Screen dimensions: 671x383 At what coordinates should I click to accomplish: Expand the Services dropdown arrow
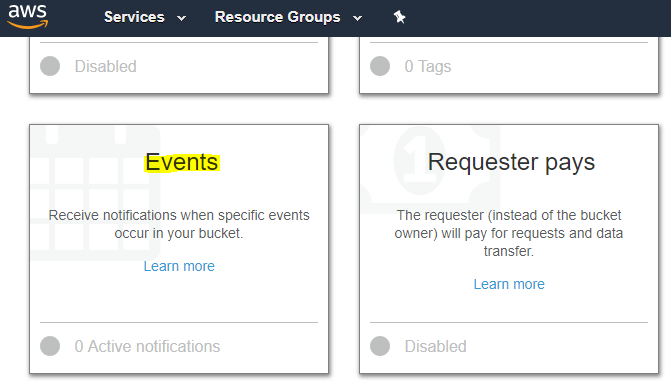coord(181,18)
